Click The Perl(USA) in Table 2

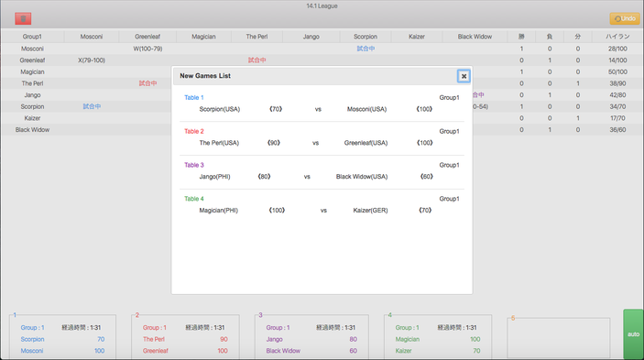pos(219,143)
